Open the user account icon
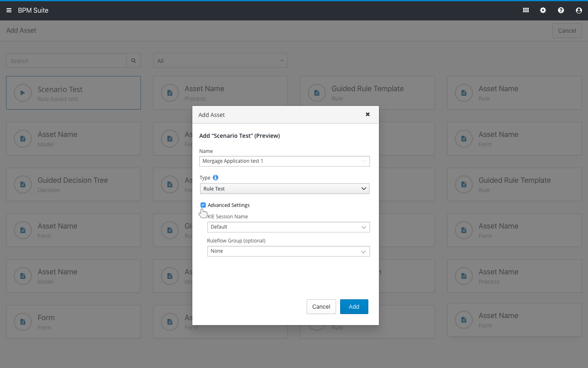The image size is (588, 368). tap(579, 10)
